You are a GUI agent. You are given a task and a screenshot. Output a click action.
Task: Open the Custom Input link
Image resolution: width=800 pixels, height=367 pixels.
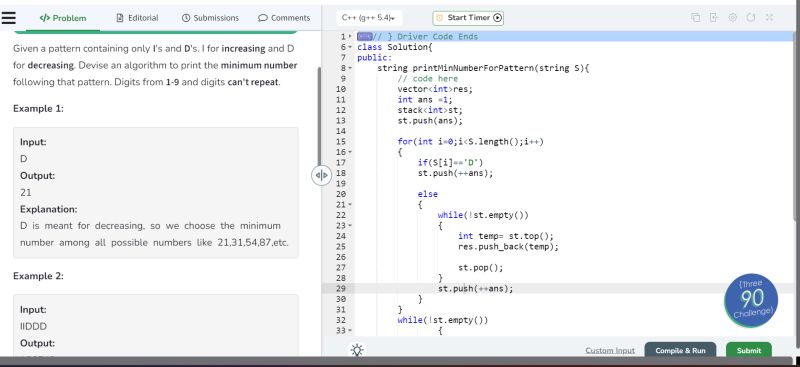tap(610, 351)
